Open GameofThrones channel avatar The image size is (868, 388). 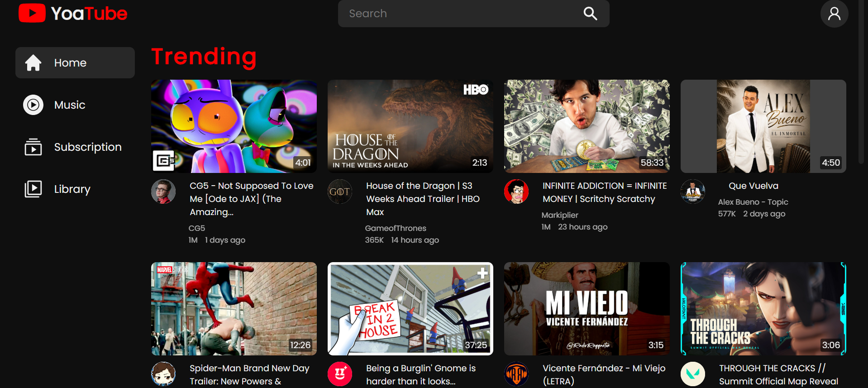[340, 192]
